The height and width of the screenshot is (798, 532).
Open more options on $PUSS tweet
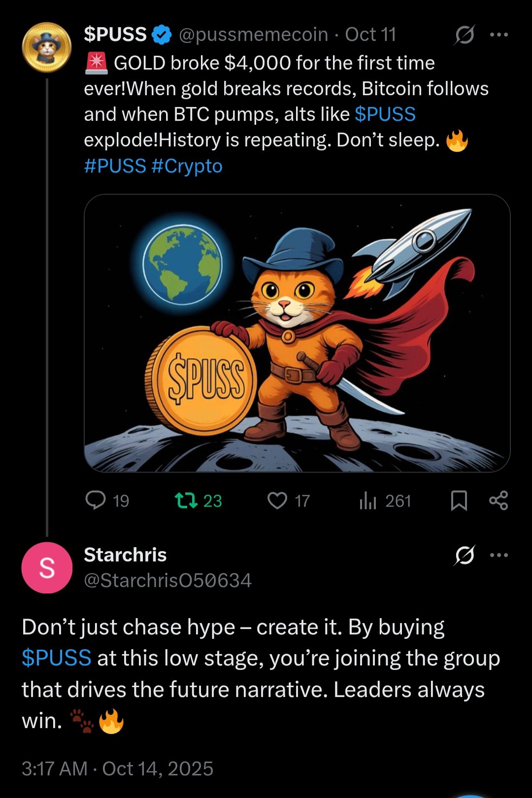[499, 35]
